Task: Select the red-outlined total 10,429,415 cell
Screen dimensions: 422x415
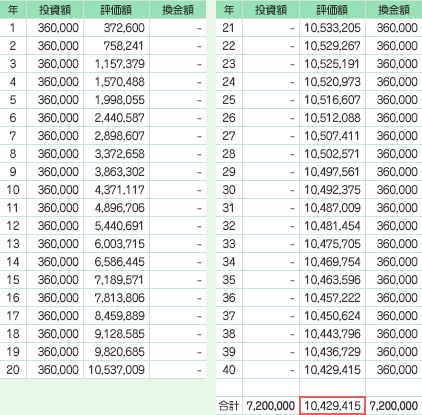Action: [332, 406]
